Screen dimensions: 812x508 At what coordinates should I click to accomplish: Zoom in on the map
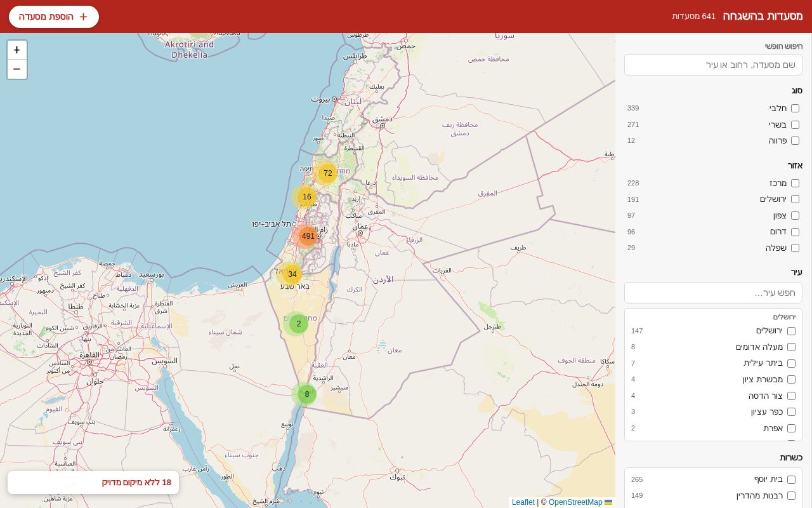(17, 50)
